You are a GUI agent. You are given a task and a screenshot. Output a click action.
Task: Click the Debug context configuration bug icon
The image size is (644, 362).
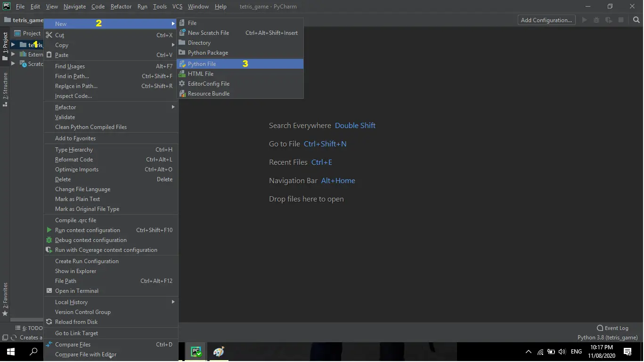49,240
